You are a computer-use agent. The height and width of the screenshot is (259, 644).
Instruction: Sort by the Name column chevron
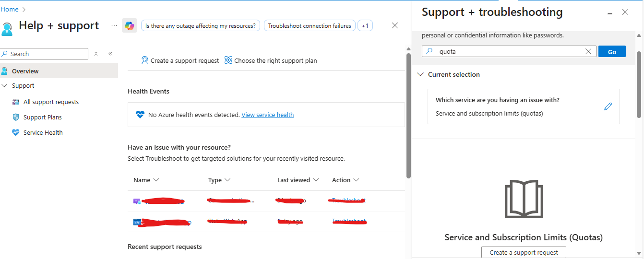(x=156, y=180)
